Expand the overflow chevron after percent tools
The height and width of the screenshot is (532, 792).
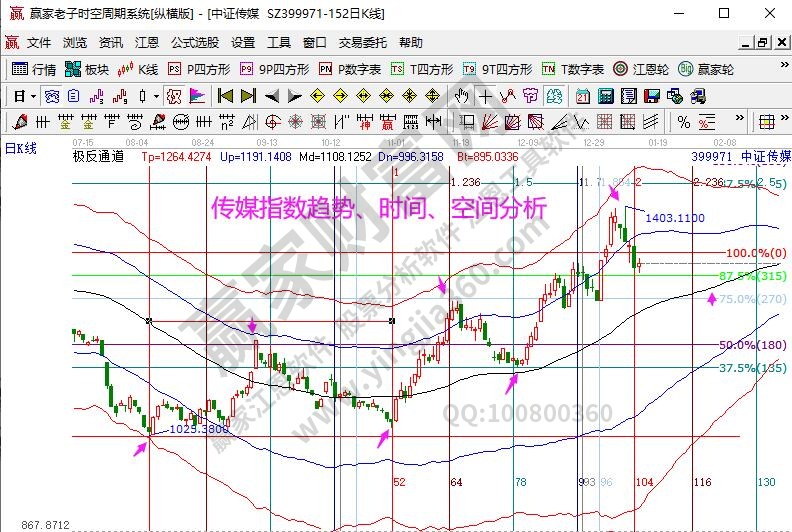[739, 117]
